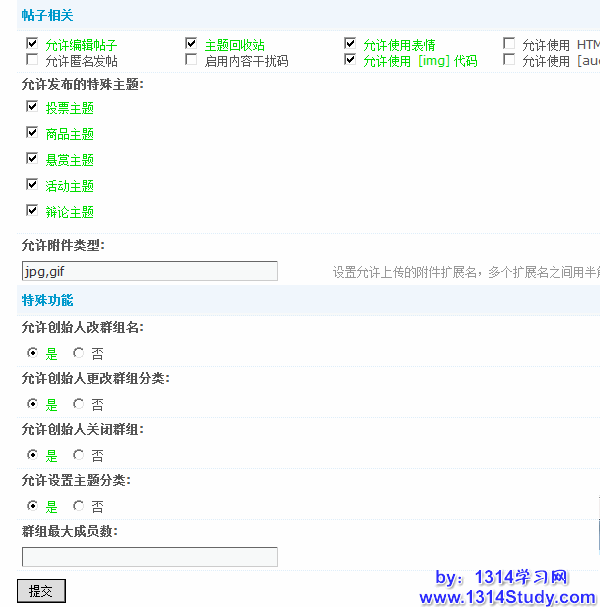Enable the 允许匿名发帖 checkbox
This screenshot has width=600, height=607.
pyautogui.click(x=32, y=60)
